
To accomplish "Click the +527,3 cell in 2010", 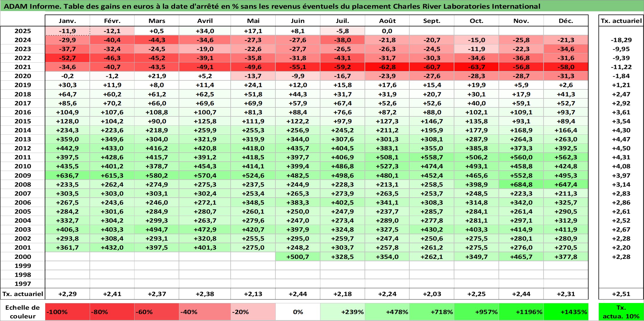I will 387,166.
